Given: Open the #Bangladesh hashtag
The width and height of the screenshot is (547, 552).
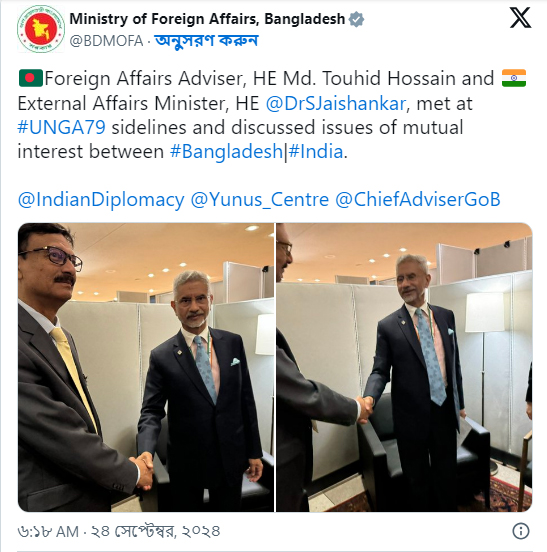Looking at the screenshot, I should [226, 152].
